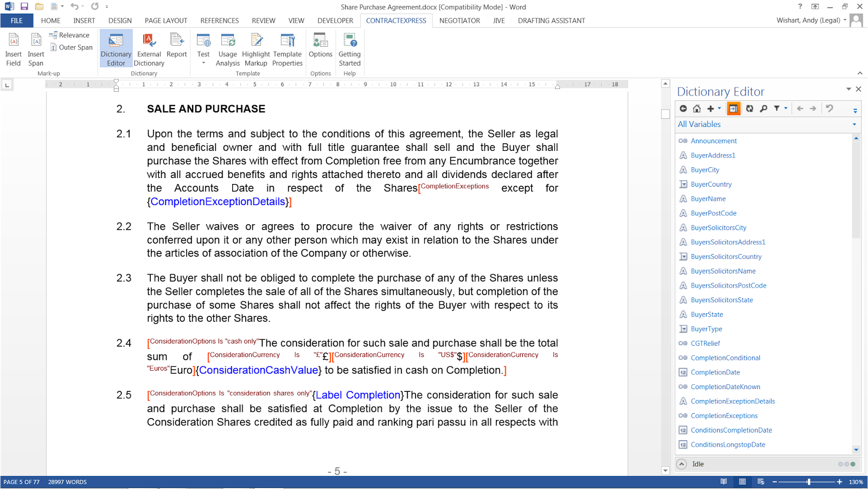Switch to the DEVELOPER tab
Image resolution: width=868 pixels, height=489 pixels.
click(x=335, y=21)
